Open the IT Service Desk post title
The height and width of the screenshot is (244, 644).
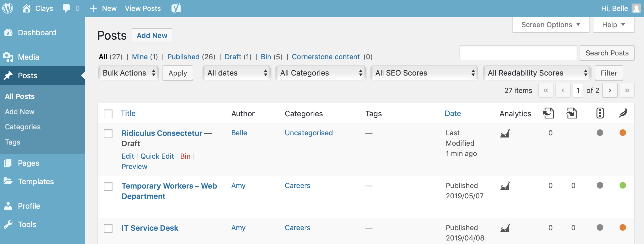point(150,228)
